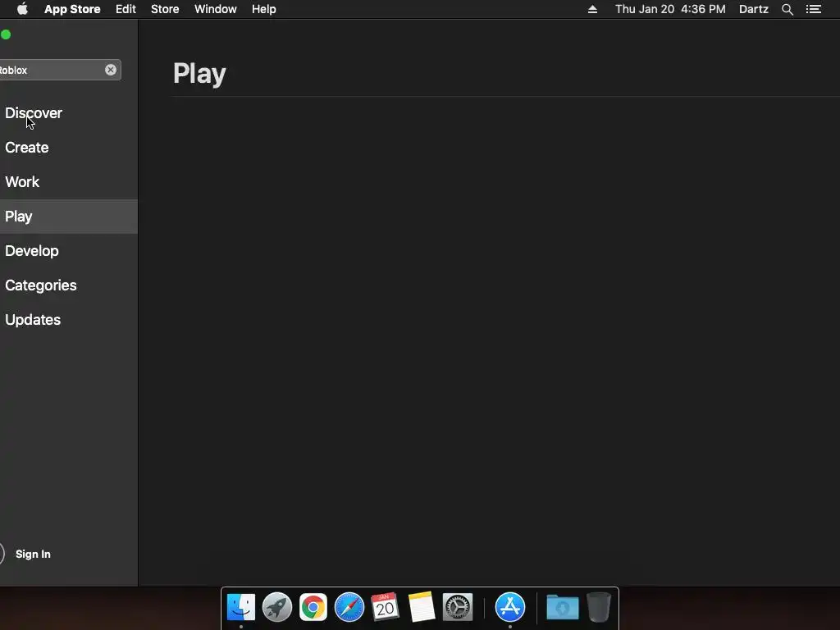Screen dimensions: 840x630
Task: Open the Discover section
Action: coord(34,113)
